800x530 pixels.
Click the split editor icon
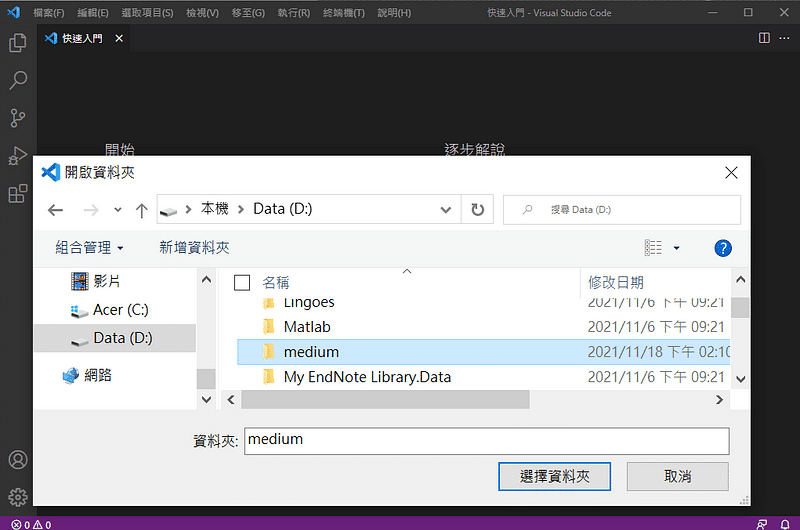[x=764, y=38]
